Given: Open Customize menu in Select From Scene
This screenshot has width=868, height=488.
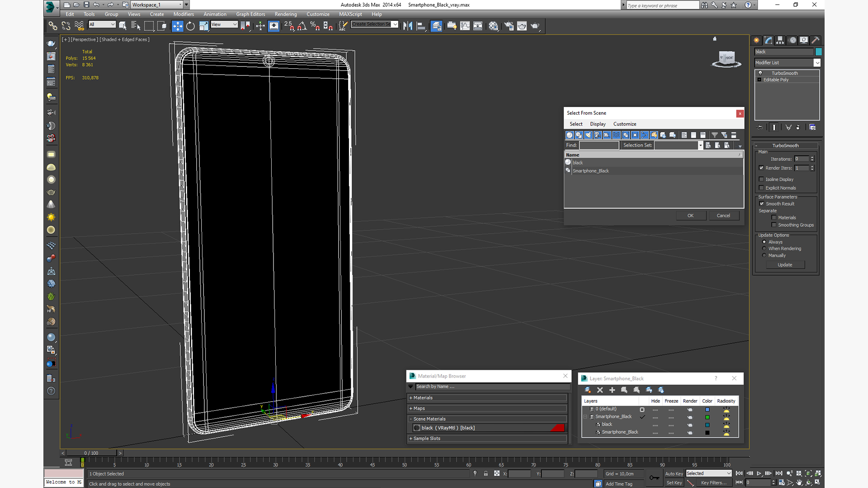Looking at the screenshot, I should pyautogui.click(x=625, y=124).
